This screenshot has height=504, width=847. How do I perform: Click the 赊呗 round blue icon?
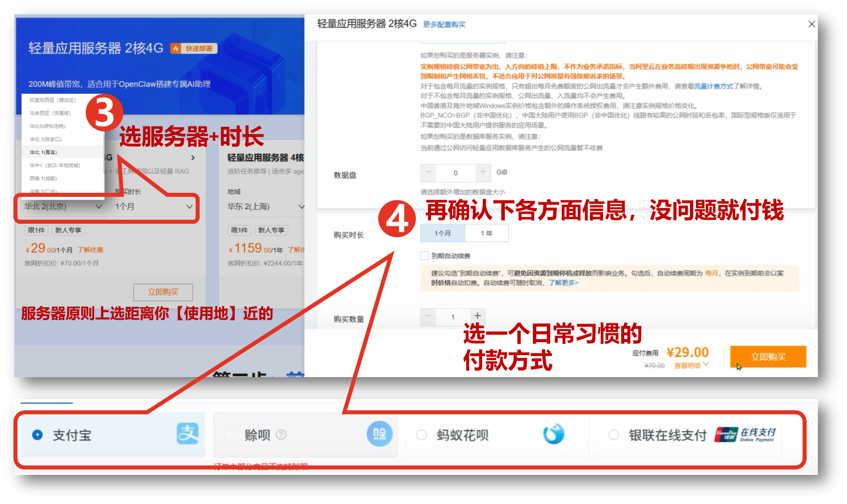click(380, 434)
